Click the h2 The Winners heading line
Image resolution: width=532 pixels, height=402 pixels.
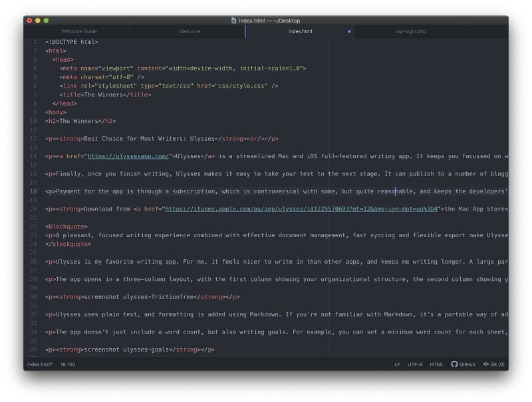[80, 122]
